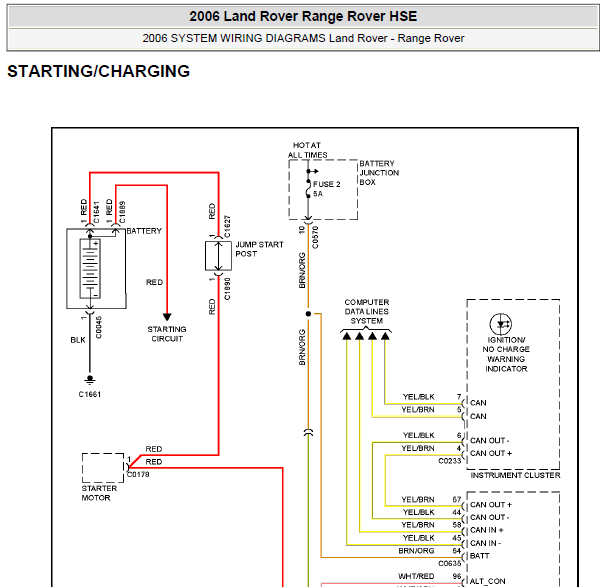Screen dimensions: 600x587
Task: Select the BATTERY label
Action: pyautogui.click(x=144, y=231)
